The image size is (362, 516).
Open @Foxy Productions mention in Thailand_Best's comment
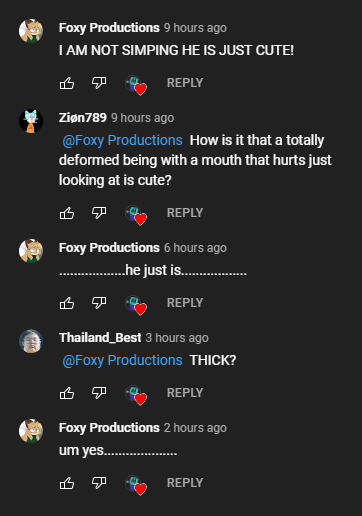click(122, 360)
